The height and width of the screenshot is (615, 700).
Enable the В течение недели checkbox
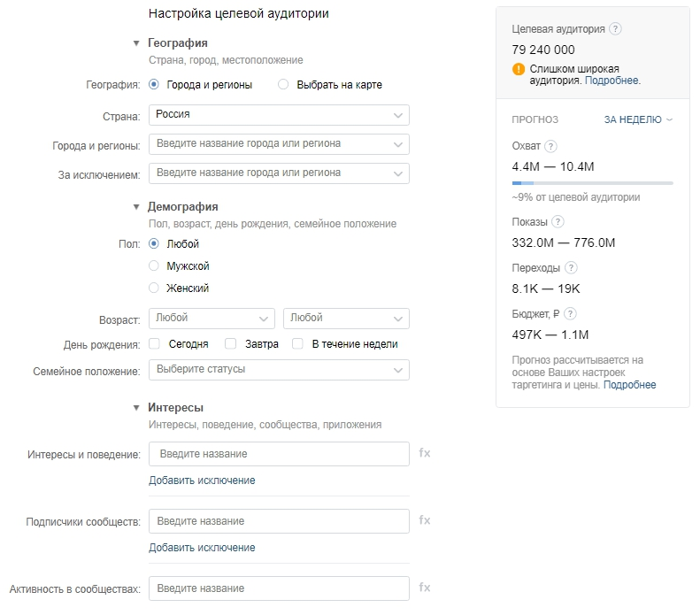[x=298, y=344]
